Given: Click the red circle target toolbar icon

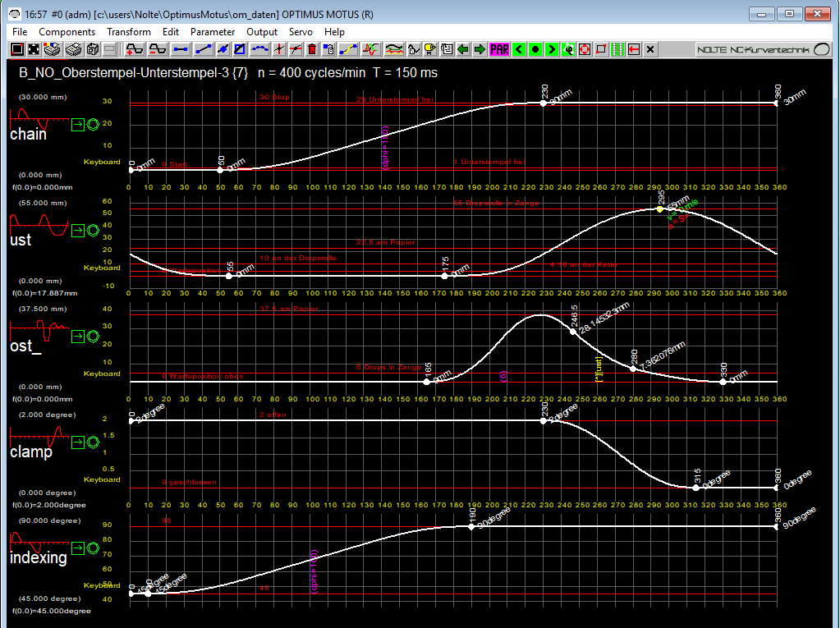Looking at the screenshot, I should pyautogui.click(x=585, y=49).
